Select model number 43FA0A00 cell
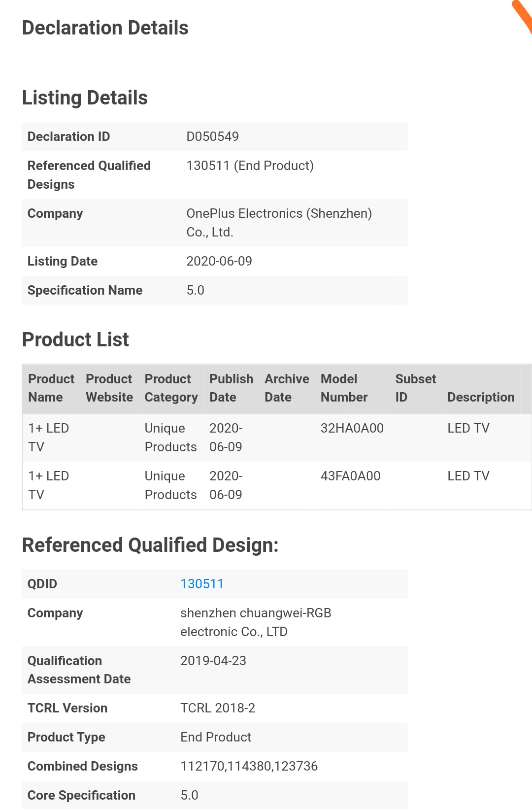The width and height of the screenshot is (532, 809). coord(350,476)
